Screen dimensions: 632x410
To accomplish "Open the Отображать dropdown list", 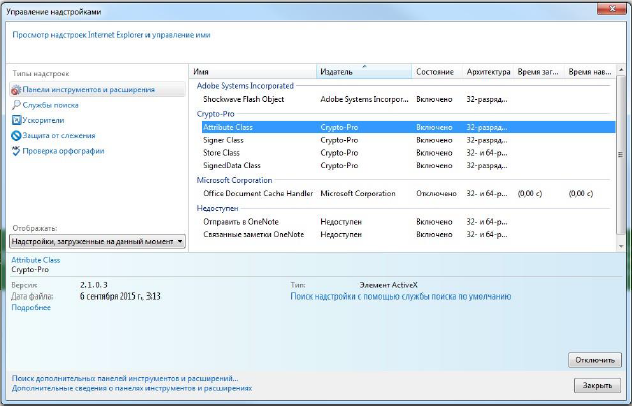I will [x=97, y=242].
